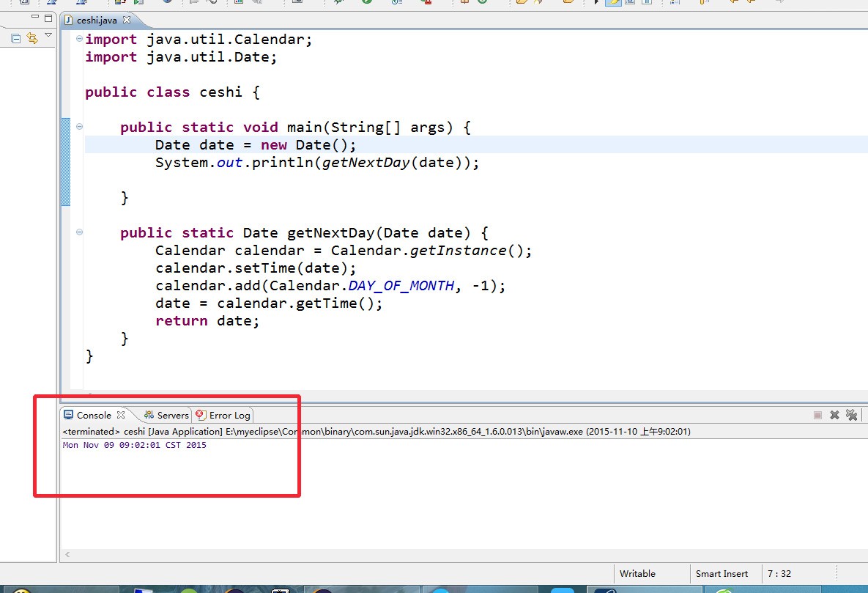Open the left panel view menu arrow
868x593 pixels.
click(48, 35)
